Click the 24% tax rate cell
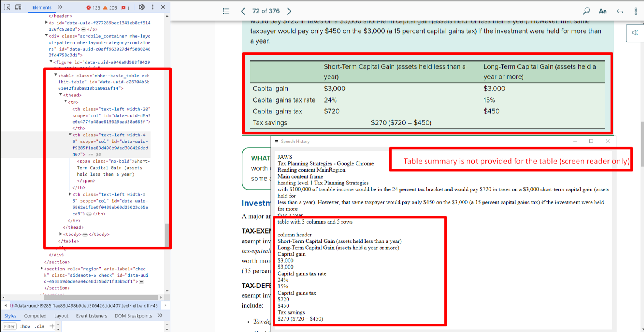 (330, 100)
